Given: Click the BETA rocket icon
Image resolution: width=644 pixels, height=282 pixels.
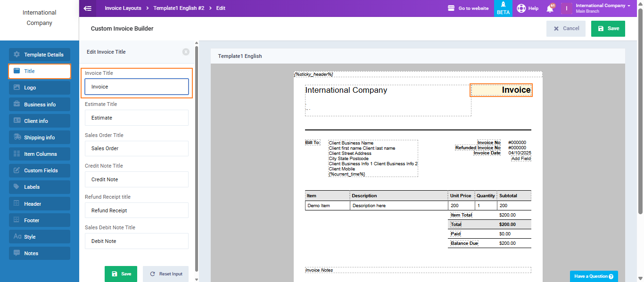Looking at the screenshot, I should pos(503,8).
